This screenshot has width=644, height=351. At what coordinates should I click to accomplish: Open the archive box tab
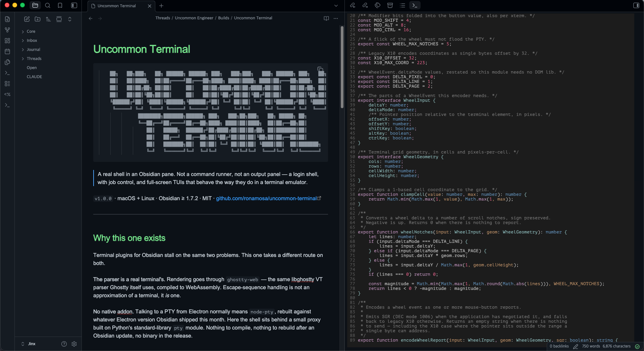coord(390,5)
